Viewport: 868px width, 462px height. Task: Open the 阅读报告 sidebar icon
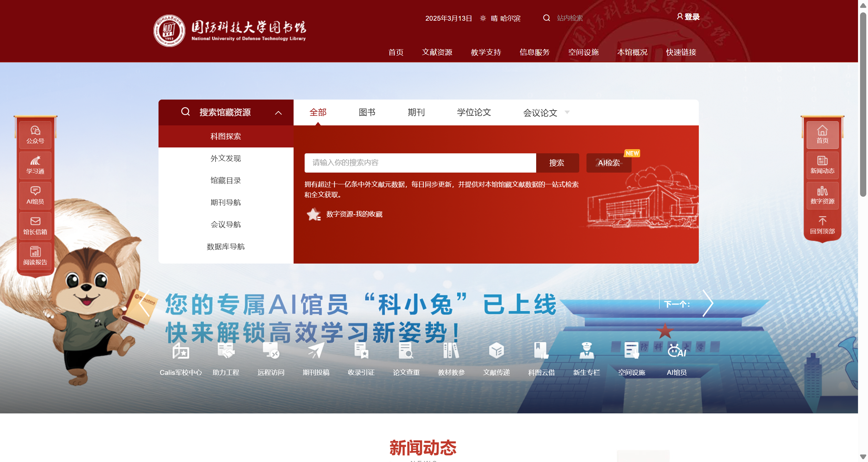[35, 252]
